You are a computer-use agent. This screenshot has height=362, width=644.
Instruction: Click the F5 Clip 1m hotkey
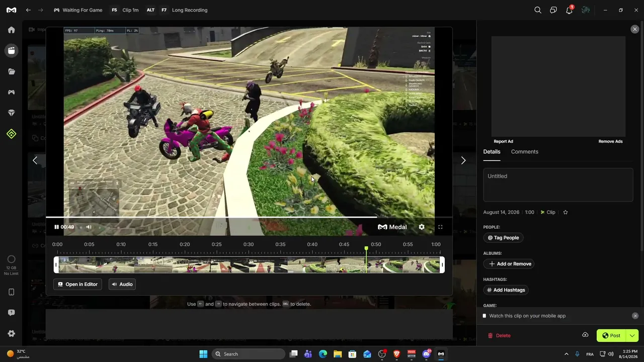coord(124,10)
